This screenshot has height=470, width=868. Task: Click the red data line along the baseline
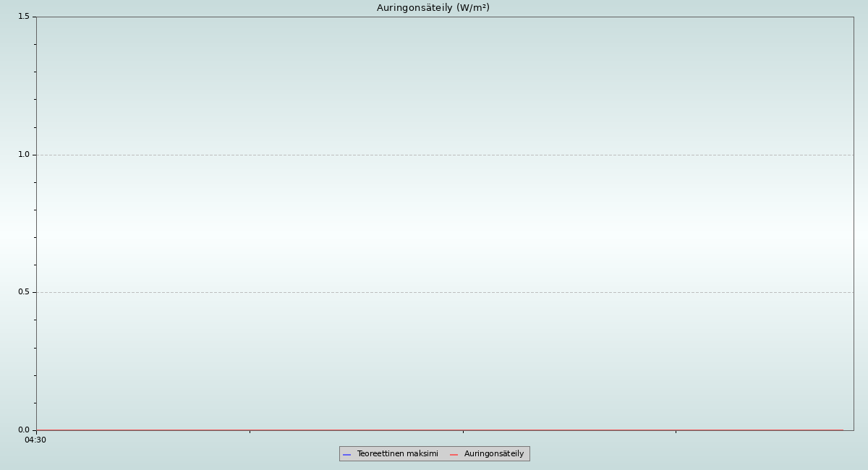[x=362, y=430]
